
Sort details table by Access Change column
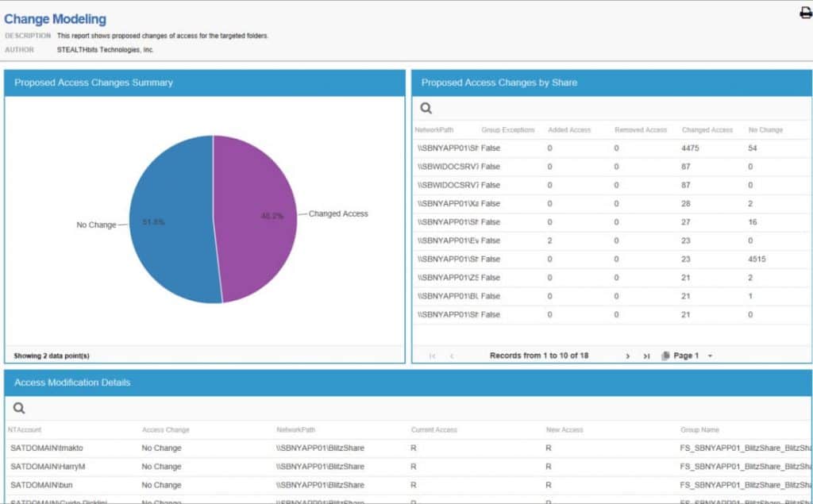coord(165,430)
